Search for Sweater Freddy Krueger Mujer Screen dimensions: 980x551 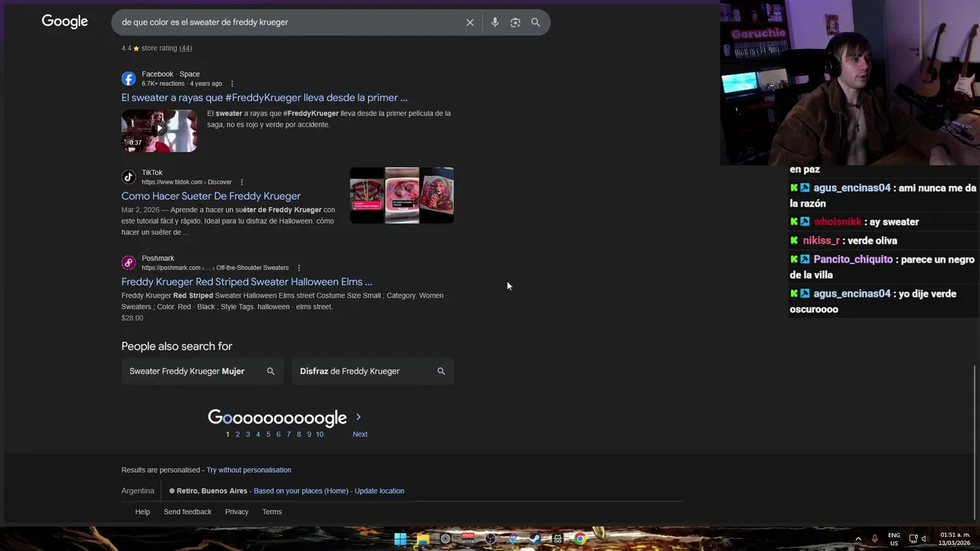[203, 371]
